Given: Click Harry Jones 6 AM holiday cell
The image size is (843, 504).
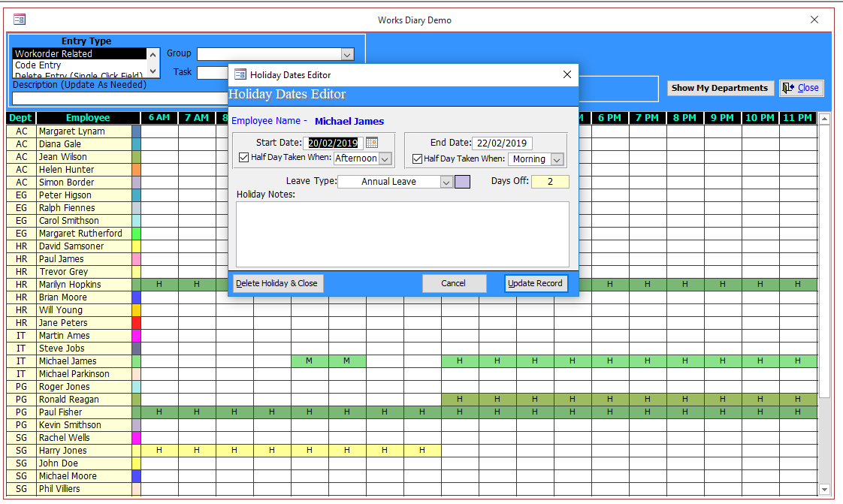Looking at the screenshot, I should tap(160, 450).
